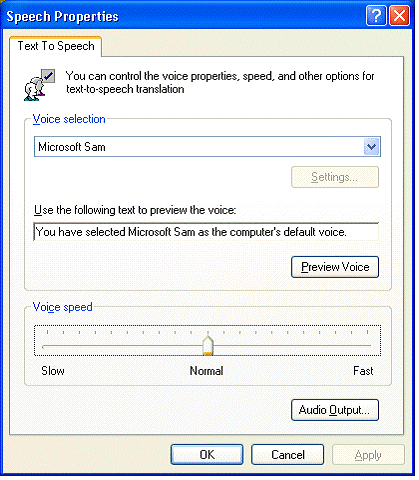Image resolution: width=419 pixels, height=480 pixels.
Task: Close the Speech Properties dialog
Action: point(399,16)
